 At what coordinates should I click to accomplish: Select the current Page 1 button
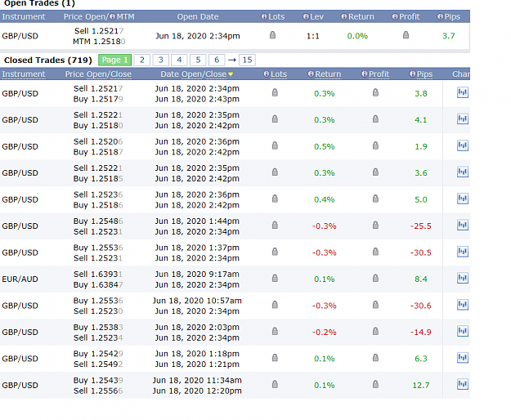point(114,60)
